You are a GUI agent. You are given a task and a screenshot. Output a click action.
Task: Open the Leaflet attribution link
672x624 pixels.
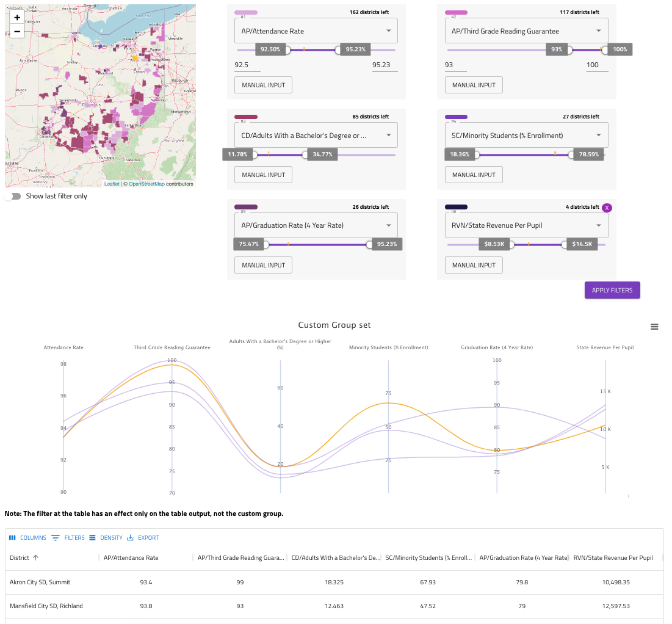click(112, 184)
